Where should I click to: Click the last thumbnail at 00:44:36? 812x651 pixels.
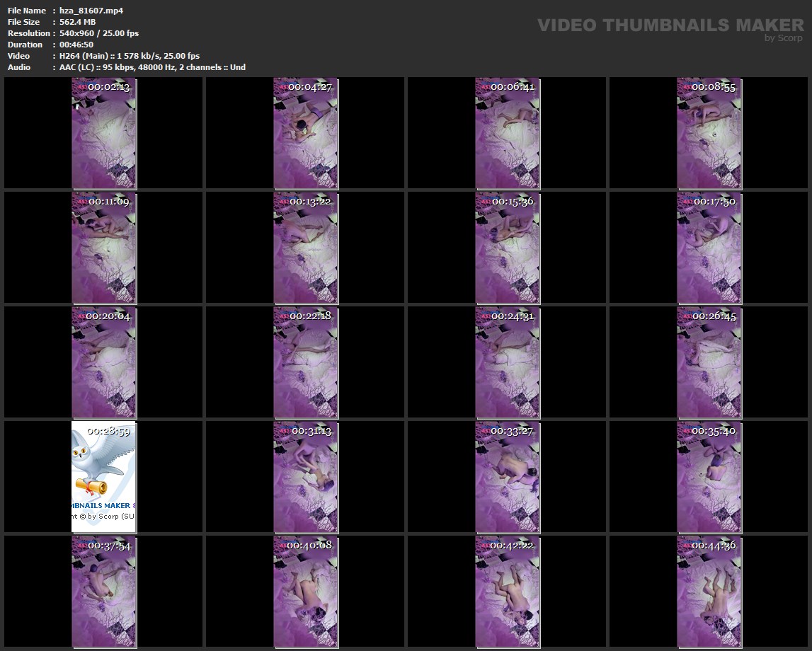[709, 592]
